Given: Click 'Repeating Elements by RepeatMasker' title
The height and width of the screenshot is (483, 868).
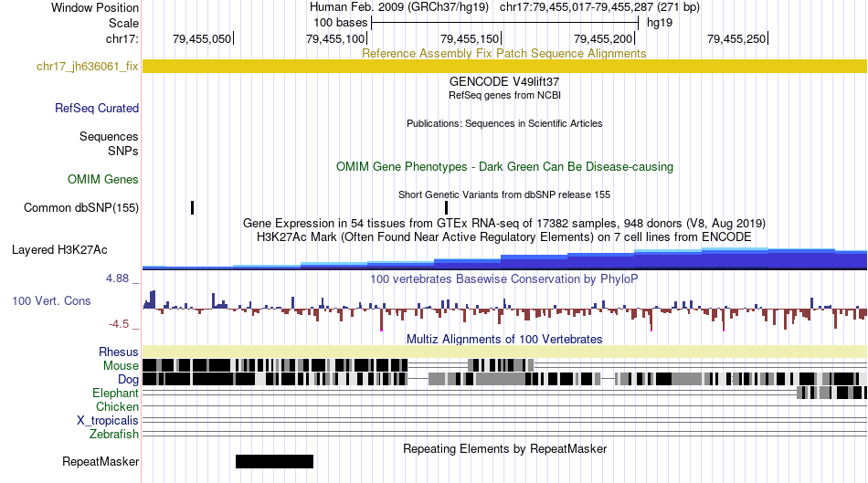Looking at the screenshot, I should [x=505, y=448].
